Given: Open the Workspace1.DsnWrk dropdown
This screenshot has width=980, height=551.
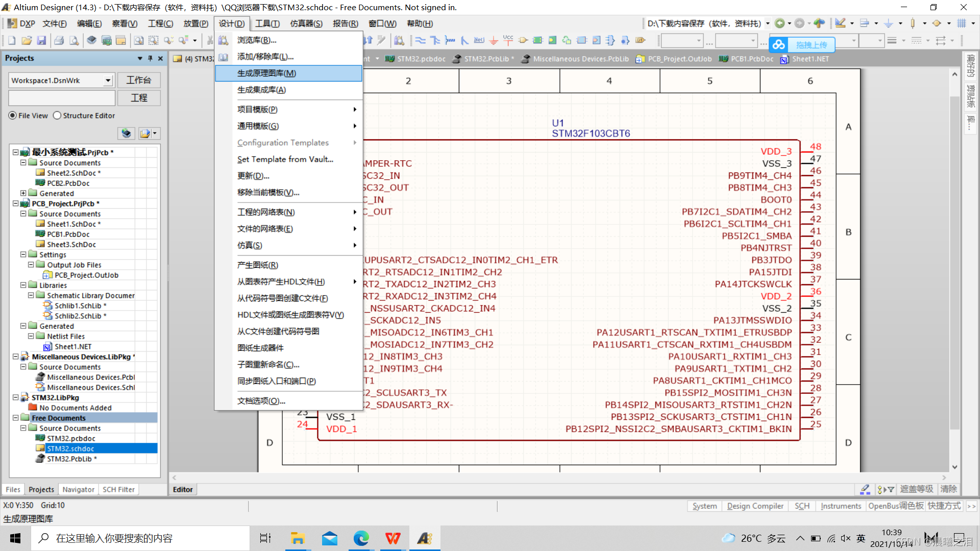Looking at the screenshot, I should (108, 80).
